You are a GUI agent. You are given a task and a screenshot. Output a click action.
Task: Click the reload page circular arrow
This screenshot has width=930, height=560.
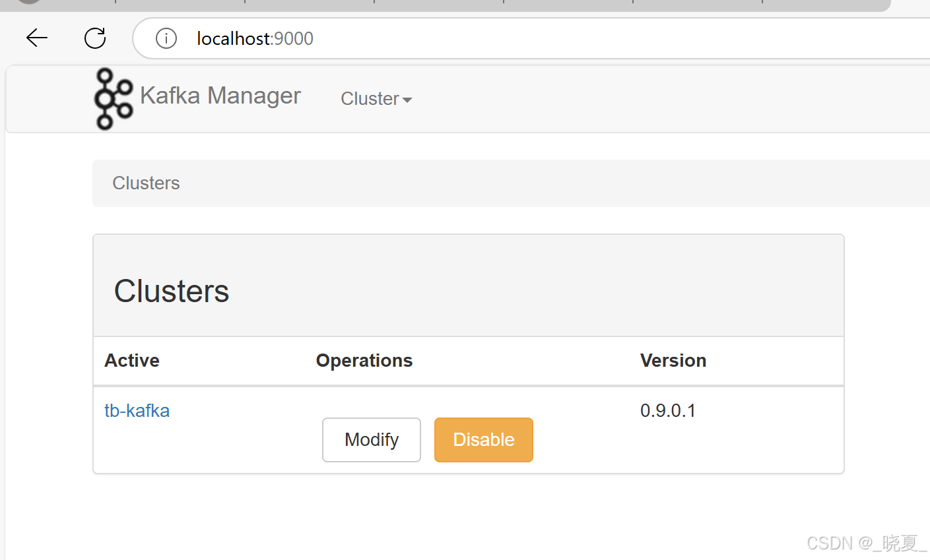point(94,38)
